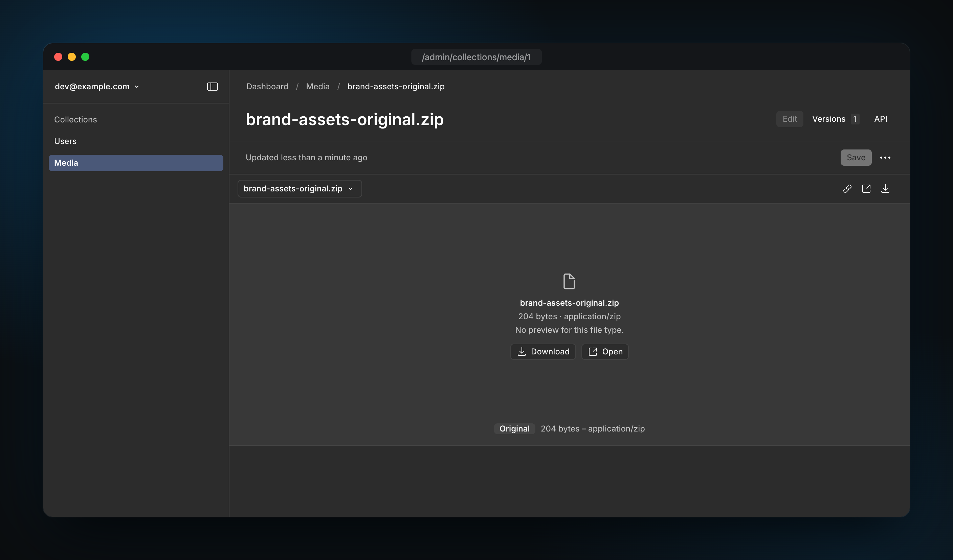Open the API tab
The width and height of the screenshot is (953, 560).
880,119
